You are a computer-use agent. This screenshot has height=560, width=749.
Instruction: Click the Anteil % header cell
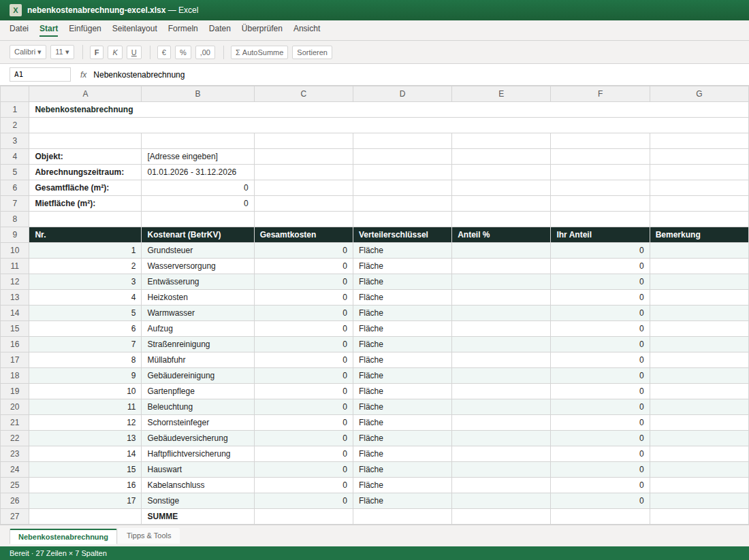point(501,235)
